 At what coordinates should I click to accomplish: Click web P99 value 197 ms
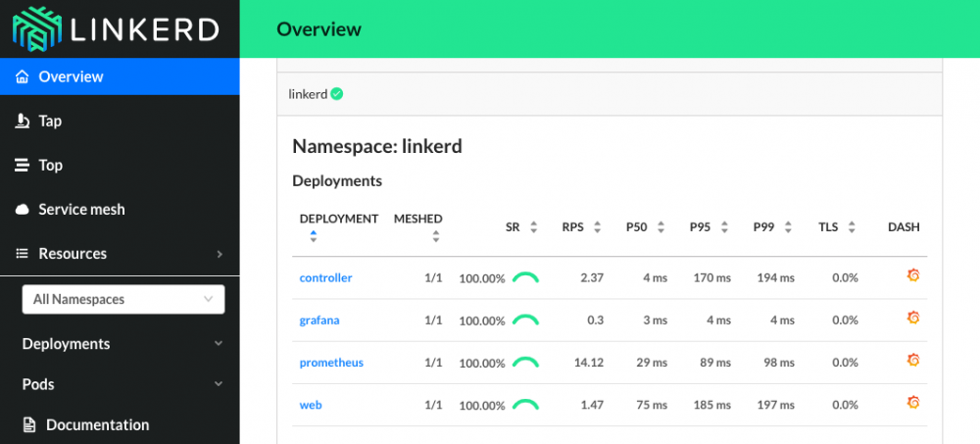click(775, 405)
